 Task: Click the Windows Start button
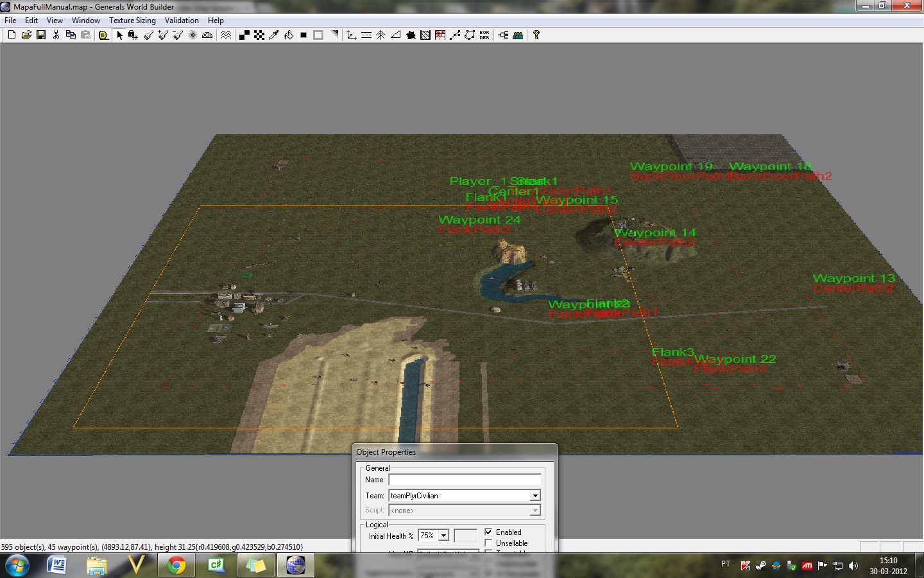click(17, 565)
